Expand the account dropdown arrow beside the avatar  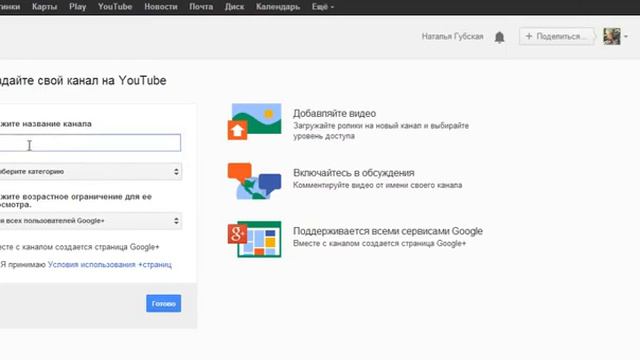point(626,37)
